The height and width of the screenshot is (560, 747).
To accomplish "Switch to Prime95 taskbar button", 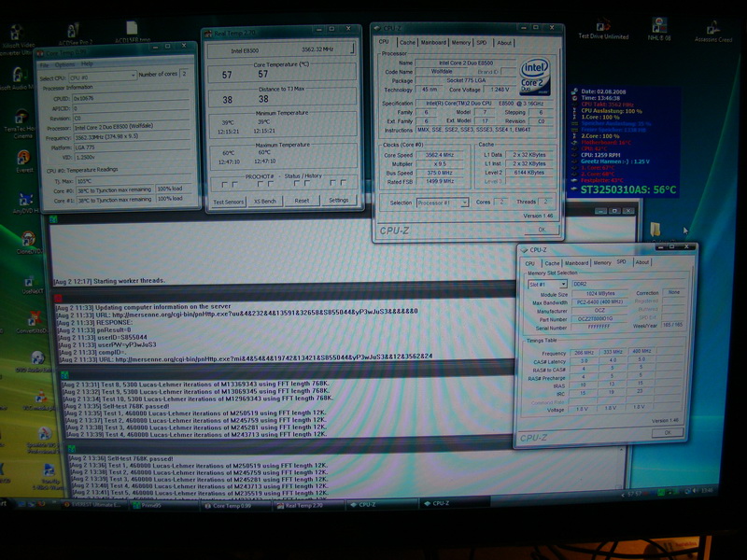I will [x=162, y=505].
